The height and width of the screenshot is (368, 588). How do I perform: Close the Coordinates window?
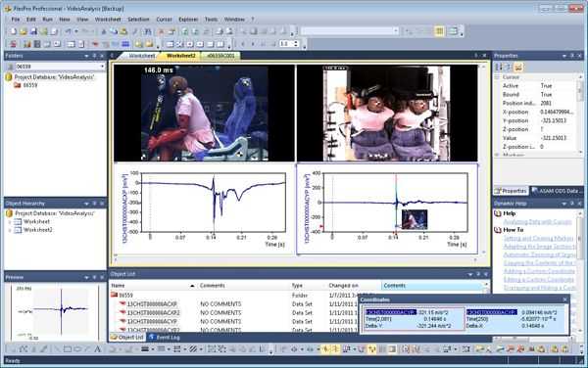click(x=565, y=299)
